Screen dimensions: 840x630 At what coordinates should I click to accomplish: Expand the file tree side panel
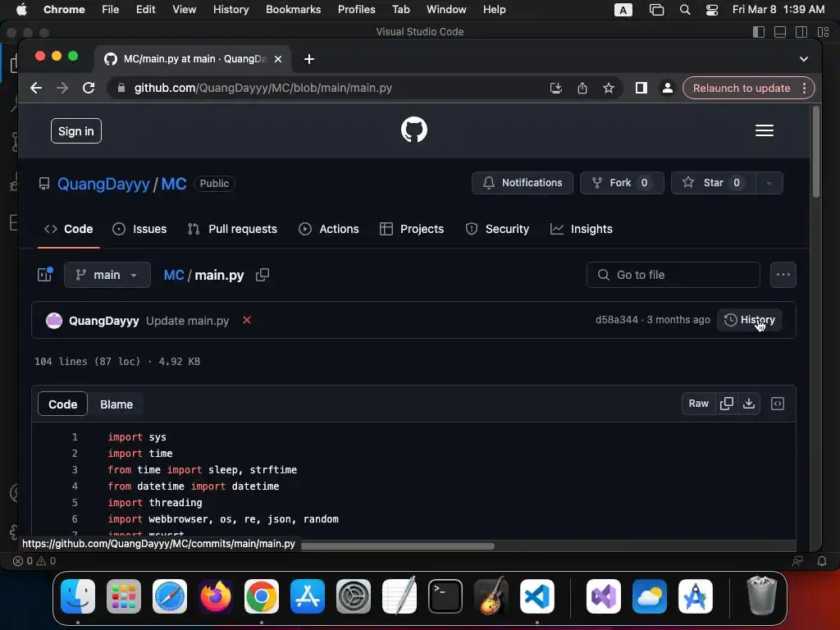(x=45, y=274)
